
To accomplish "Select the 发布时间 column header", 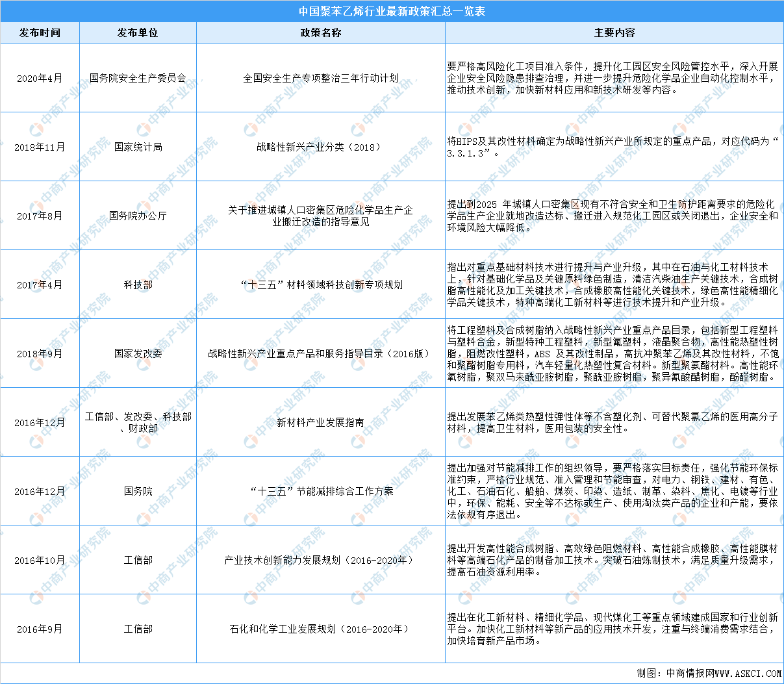I will [40, 32].
